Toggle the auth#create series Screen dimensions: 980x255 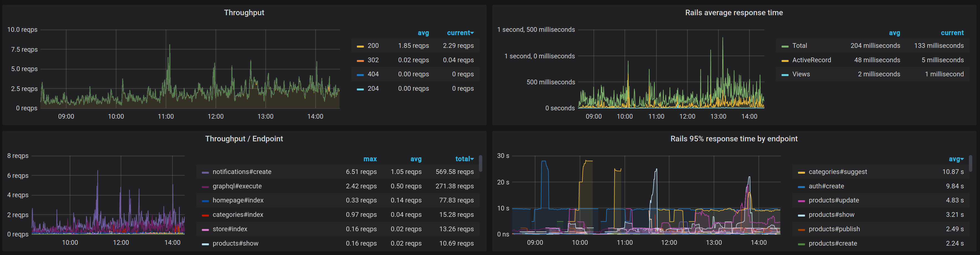point(826,186)
